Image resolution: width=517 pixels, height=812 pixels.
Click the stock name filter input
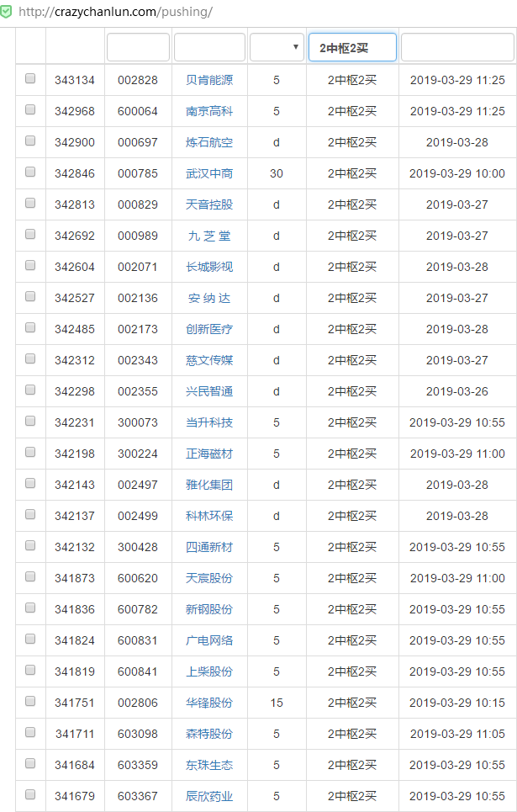pos(209,47)
